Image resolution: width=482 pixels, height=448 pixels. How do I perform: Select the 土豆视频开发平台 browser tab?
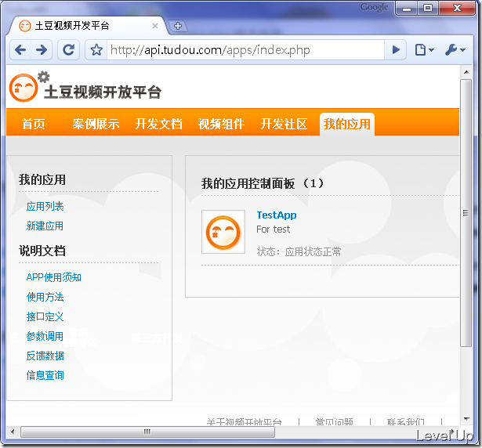[x=88, y=26]
